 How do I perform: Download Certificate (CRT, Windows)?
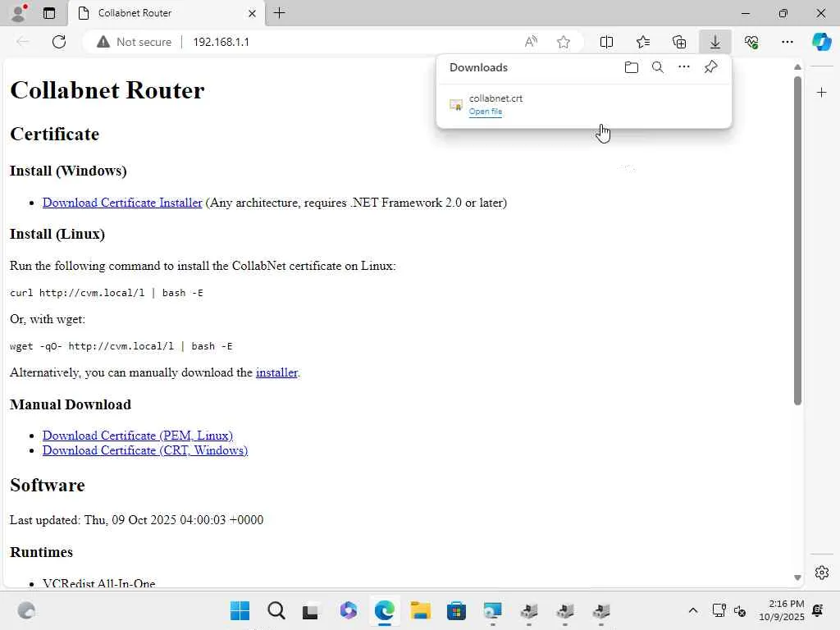pyautogui.click(x=145, y=450)
